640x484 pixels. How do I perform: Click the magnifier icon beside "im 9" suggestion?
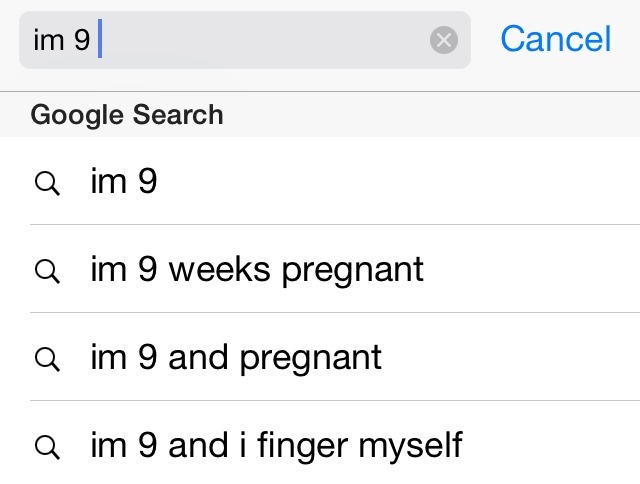point(47,183)
